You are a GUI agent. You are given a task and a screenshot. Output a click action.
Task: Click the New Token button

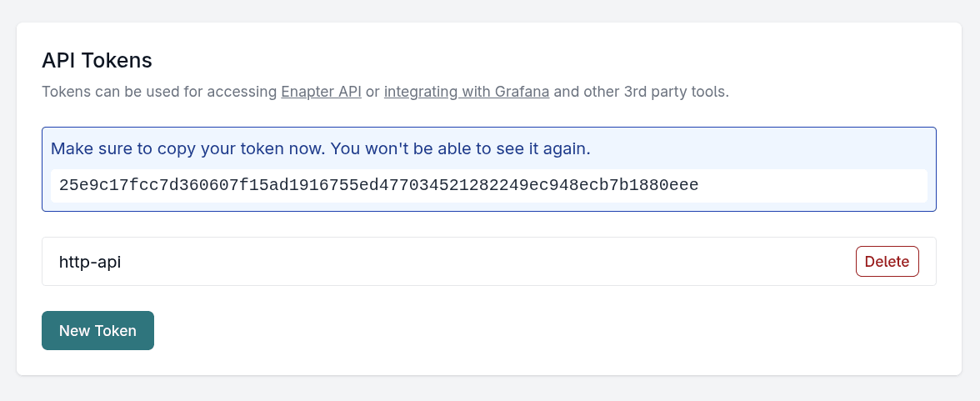97,331
